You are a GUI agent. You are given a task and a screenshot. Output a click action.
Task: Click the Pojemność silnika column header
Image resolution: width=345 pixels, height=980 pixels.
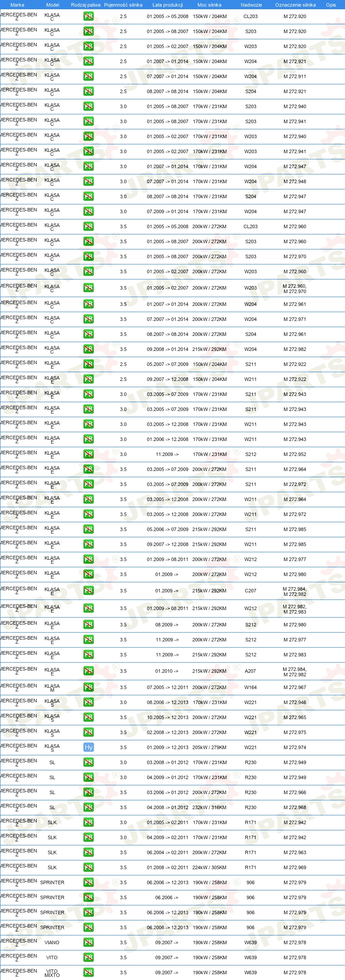coord(123,5)
